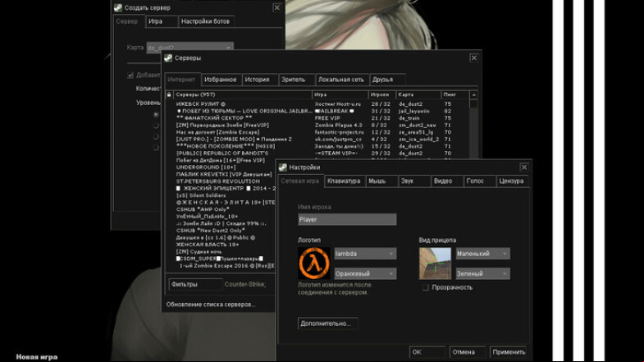Open the Фильтры button in Серверы
The height and width of the screenshot is (362, 644).
coord(195,284)
